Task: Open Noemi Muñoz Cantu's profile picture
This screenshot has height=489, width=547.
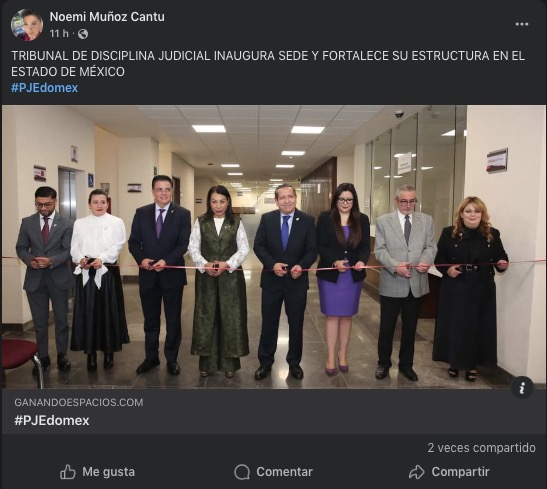Action: click(x=27, y=25)
